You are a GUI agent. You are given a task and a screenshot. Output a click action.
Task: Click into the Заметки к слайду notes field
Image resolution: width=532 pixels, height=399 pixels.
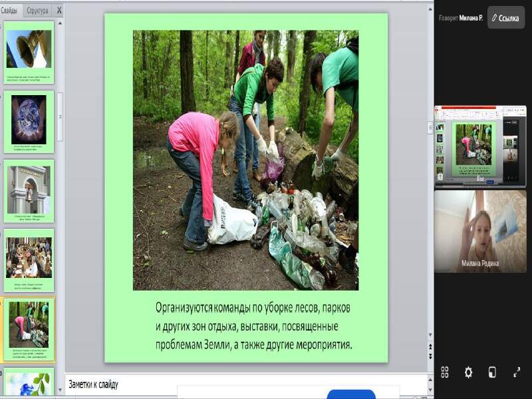tap(246, 384)
